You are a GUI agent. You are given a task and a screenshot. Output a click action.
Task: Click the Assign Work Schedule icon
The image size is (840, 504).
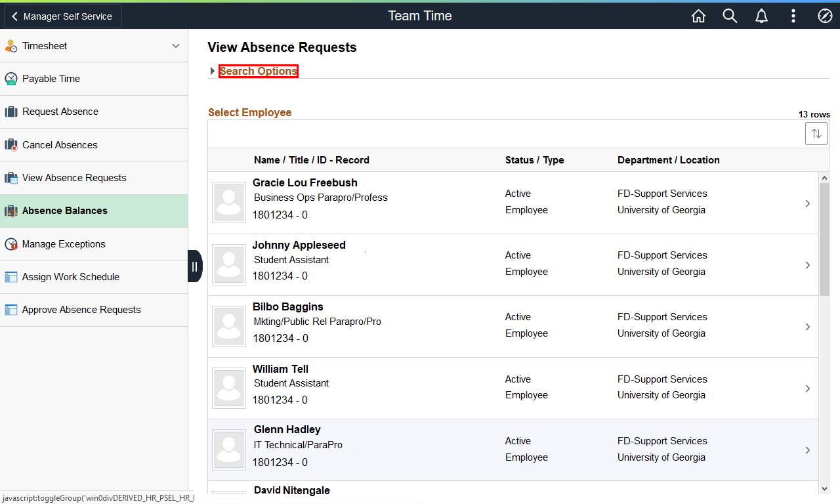(10, 277)
